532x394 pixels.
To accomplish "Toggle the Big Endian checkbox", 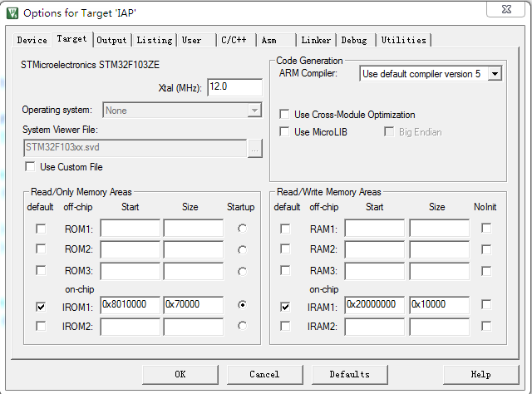I will (x=389, y=131).
